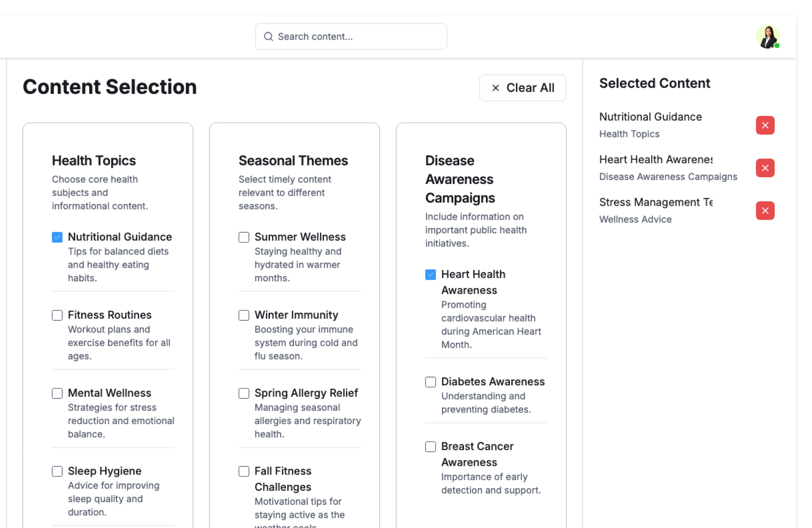Uncheck the Nutritional Guidance checkbox
812x528 pixels.
(57, 237)
